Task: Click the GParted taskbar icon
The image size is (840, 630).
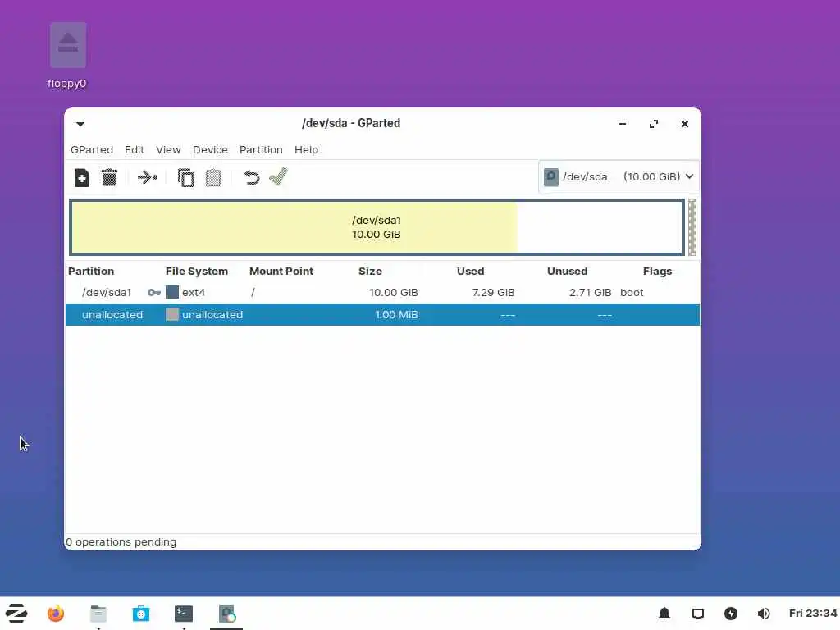Action: click(226, 614)
